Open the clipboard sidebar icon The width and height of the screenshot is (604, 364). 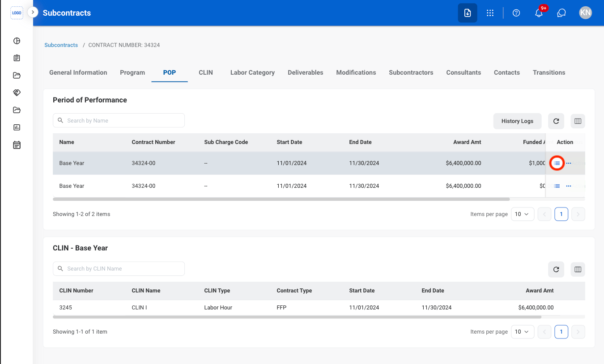(17, 58)
